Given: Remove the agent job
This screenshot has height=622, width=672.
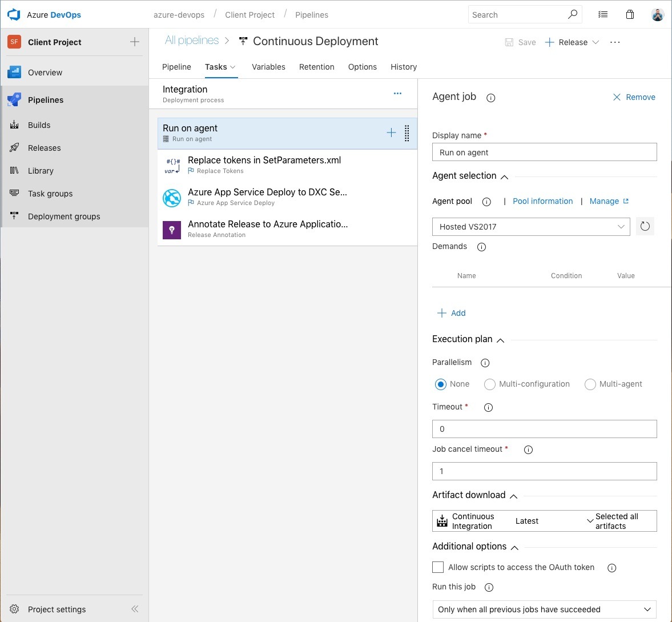Looking at the screenshot, I should 634,97.
